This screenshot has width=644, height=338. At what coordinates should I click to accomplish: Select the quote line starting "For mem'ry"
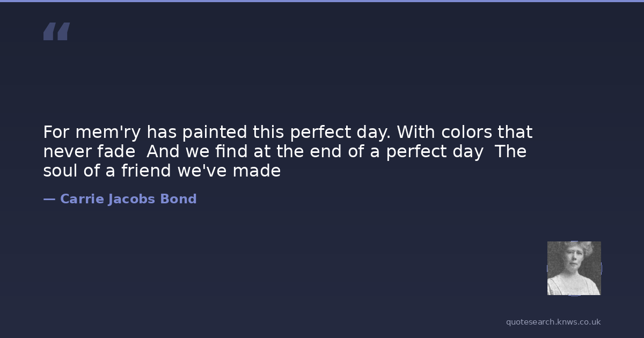pyautogui.click(x=288, y=132)
